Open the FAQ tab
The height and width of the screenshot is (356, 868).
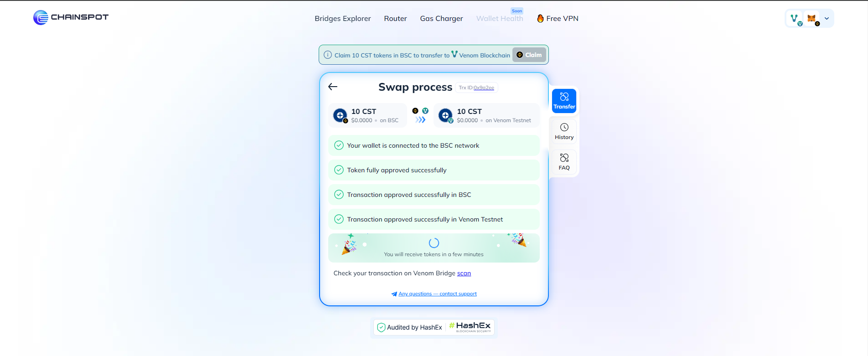564,162
